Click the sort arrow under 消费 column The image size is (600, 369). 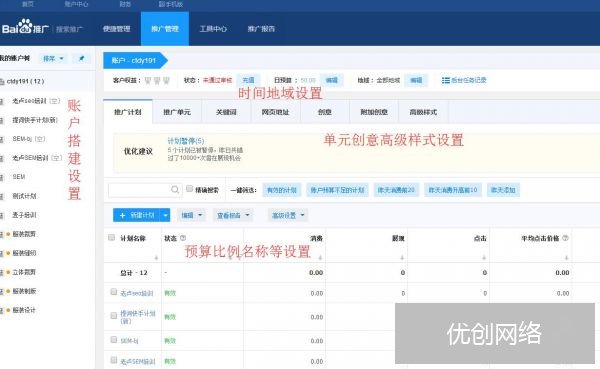(x=320, y=258)
